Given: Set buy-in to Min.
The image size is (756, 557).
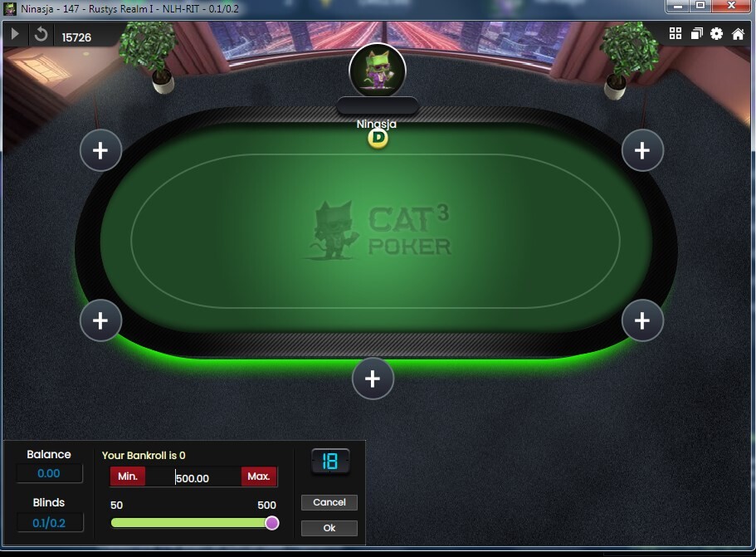Looking at the screenshot, I should (x=128, y=476).
